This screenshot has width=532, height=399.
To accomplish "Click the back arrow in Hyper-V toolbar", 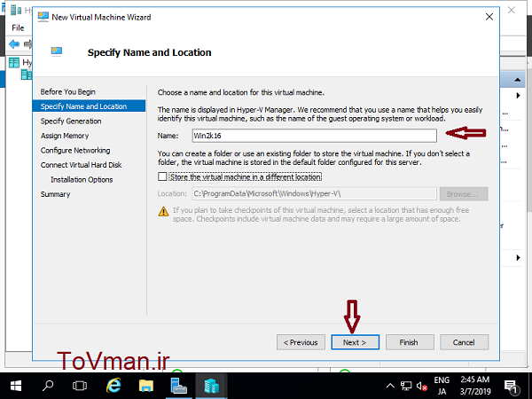I will (x=13, y=44).
